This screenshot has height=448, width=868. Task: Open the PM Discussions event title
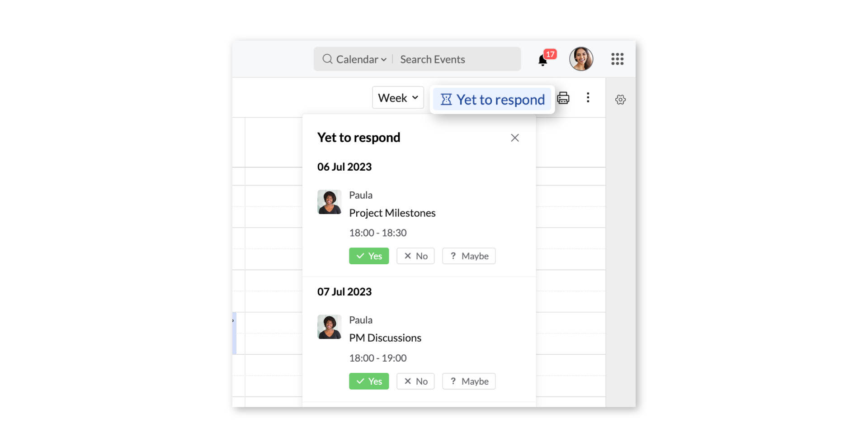point(385,338)
